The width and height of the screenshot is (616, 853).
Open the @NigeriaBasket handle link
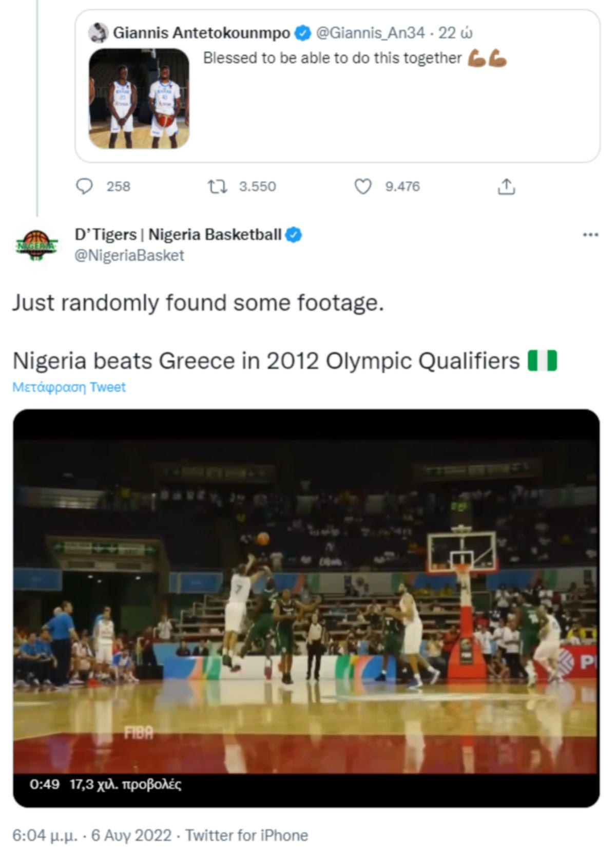(129, 255)
